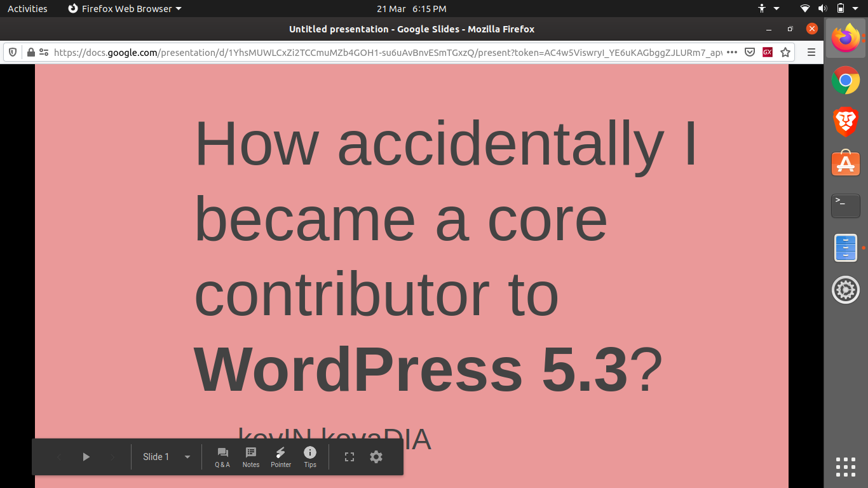Click the Wi-Fi status icon
Viewport: 868px width, 488px height.
(805, 9)
